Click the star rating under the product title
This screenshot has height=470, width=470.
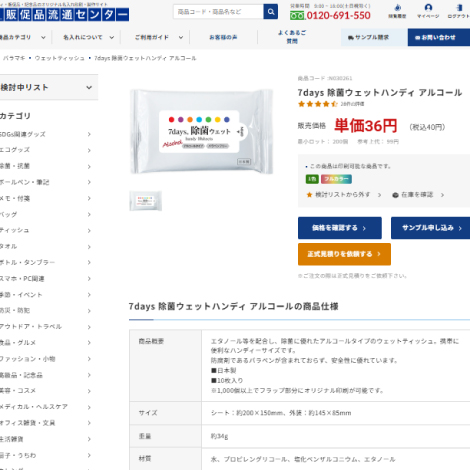pyautogui.click(x=318, y=104)
